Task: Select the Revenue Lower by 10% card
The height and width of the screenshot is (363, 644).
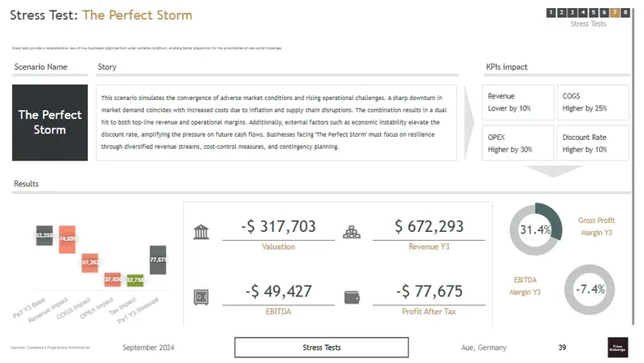Action: (518, 102)
